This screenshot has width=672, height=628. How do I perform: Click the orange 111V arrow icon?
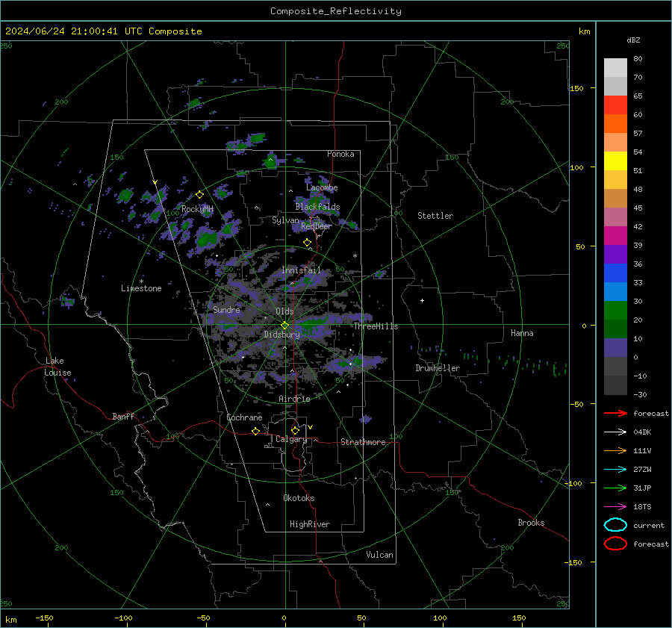[615, 450]
